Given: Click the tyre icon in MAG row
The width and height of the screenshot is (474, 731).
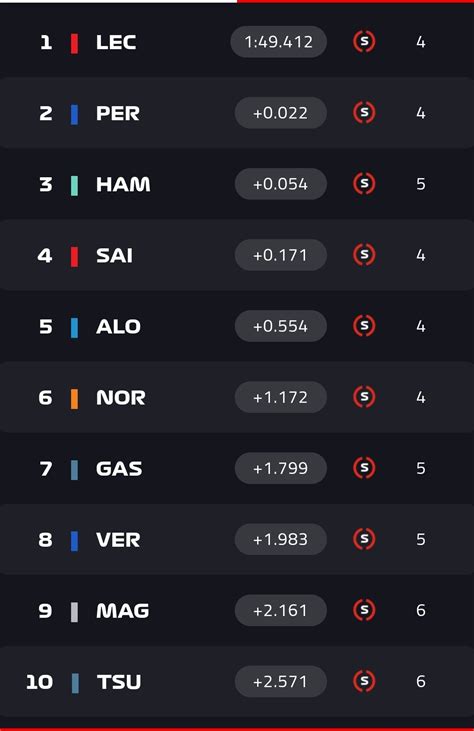Looking at the screenshot, I should 364,610.
